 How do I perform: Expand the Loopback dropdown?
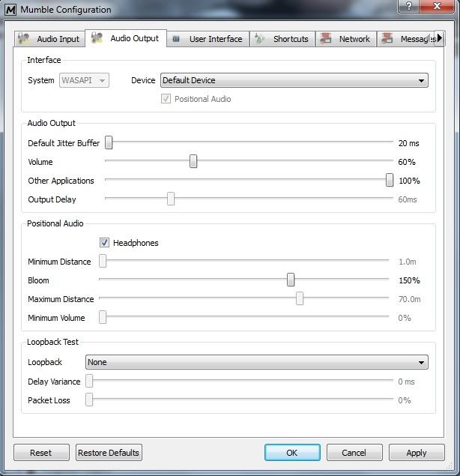[256, 362]
